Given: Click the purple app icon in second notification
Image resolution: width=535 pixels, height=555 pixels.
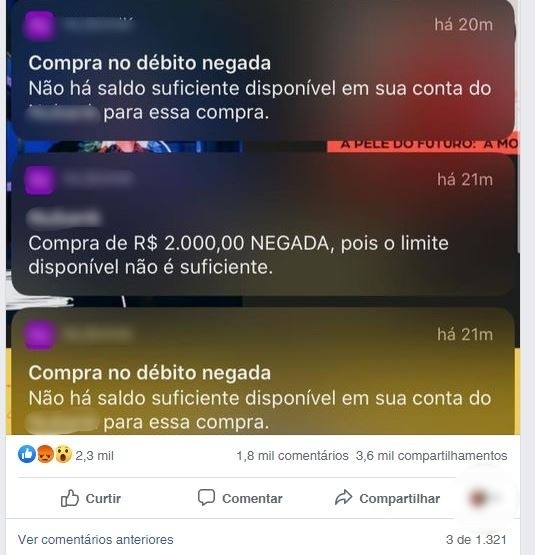Looking at the screenshot, I should tap(39, 180).
